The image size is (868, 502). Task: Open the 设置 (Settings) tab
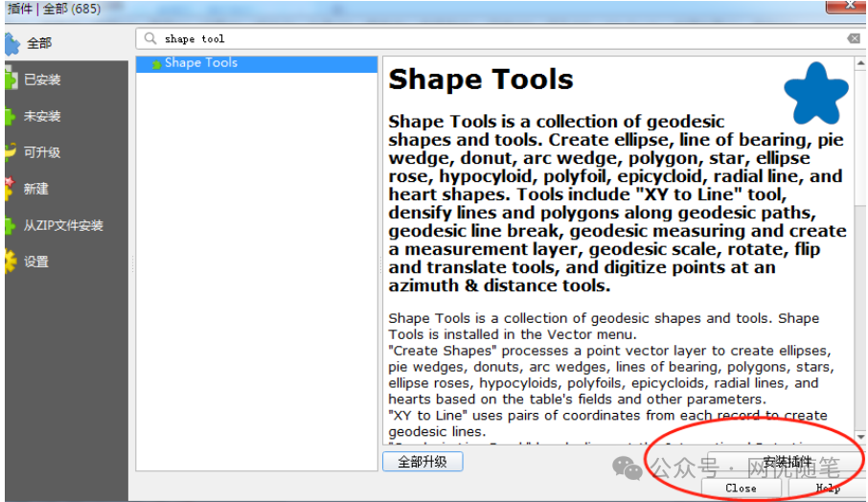[x=65, y=262]
